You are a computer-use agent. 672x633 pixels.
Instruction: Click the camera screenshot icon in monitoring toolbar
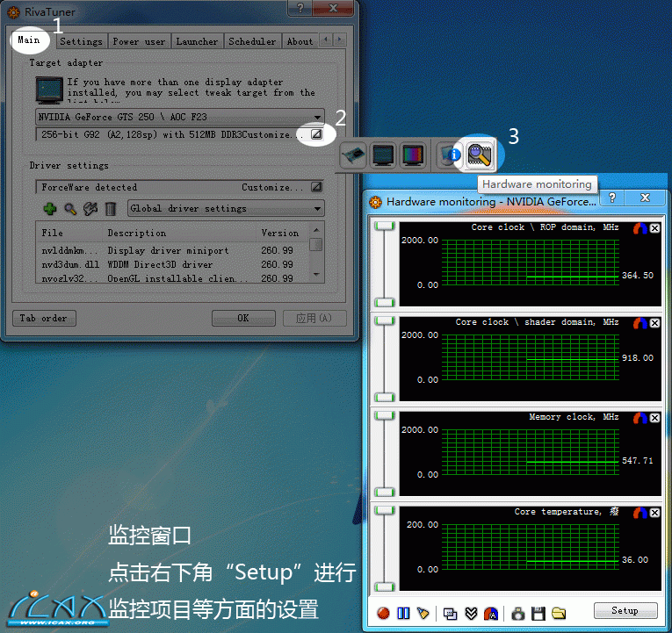tap(518, 612)
